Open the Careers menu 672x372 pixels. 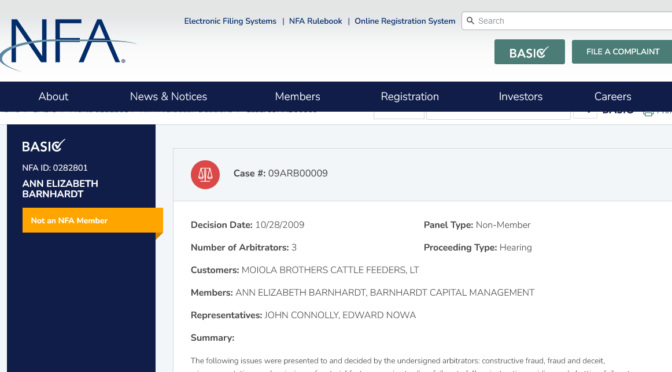(612, 96)
